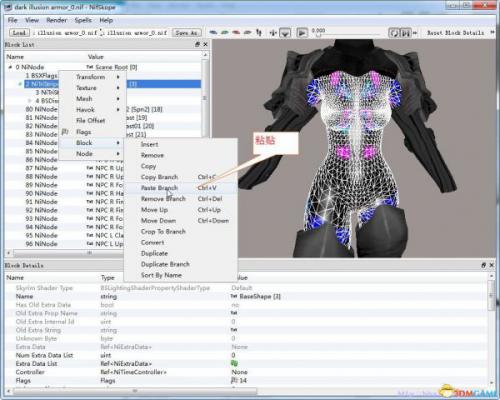Choose Convert in Block submenu

pos(181,243)
